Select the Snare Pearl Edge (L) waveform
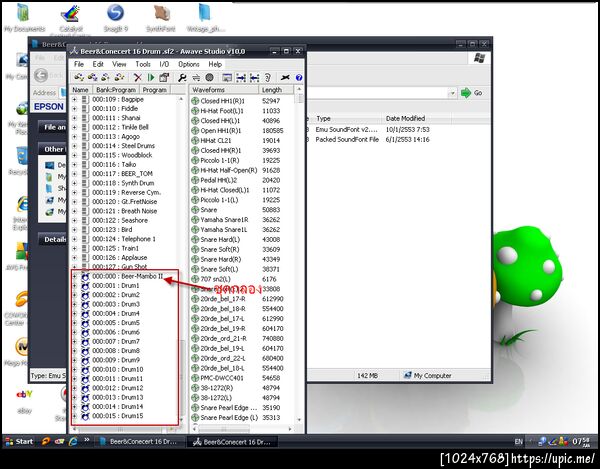 (x=229, y=418)
